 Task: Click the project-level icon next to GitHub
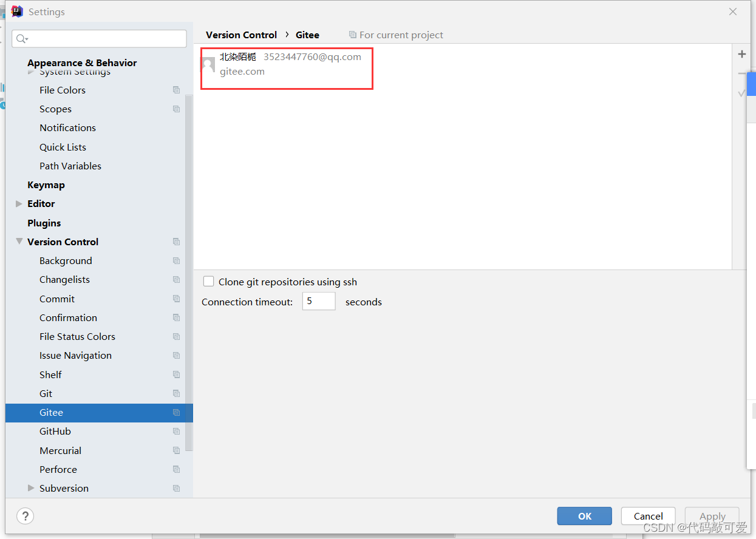click(176, 432)
